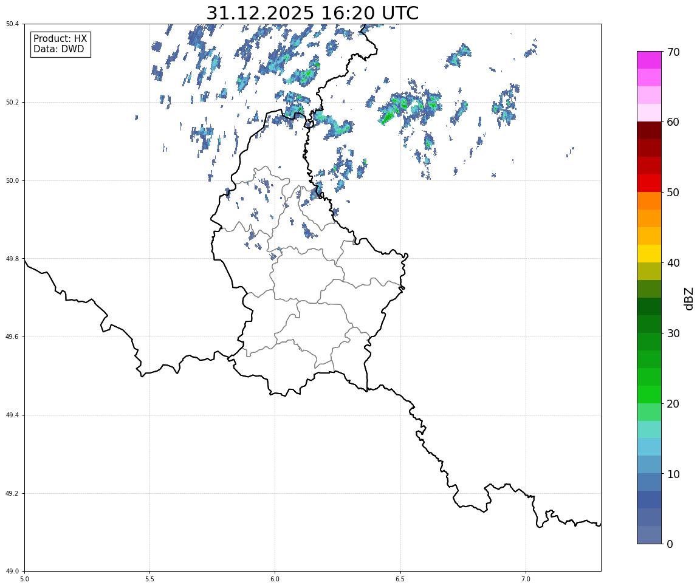Click the magenta 70 dBZ color band
Image resolution: width=700 pixels, height=588 pixels.
[649, 60]
